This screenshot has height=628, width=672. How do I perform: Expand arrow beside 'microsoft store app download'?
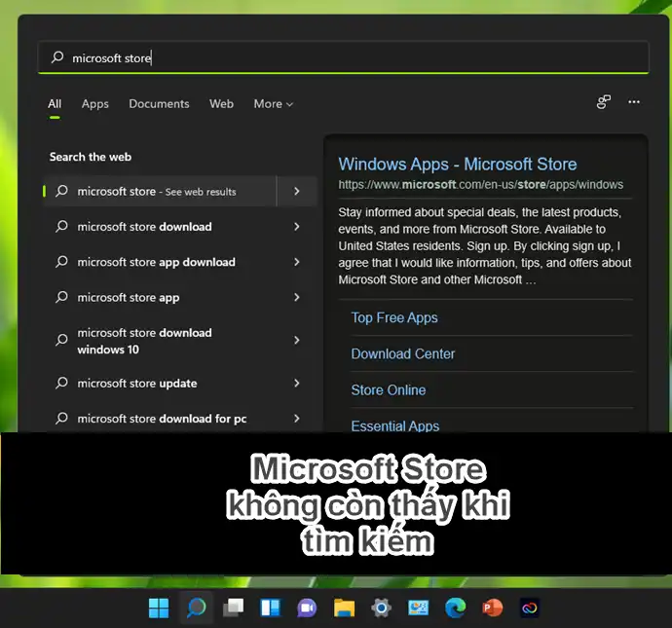[297, 262]
